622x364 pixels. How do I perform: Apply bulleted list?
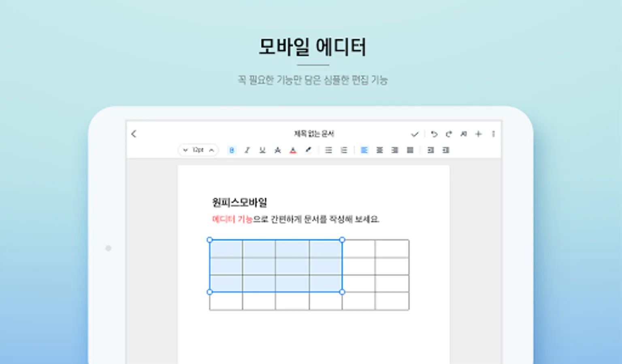pos(328,150)
